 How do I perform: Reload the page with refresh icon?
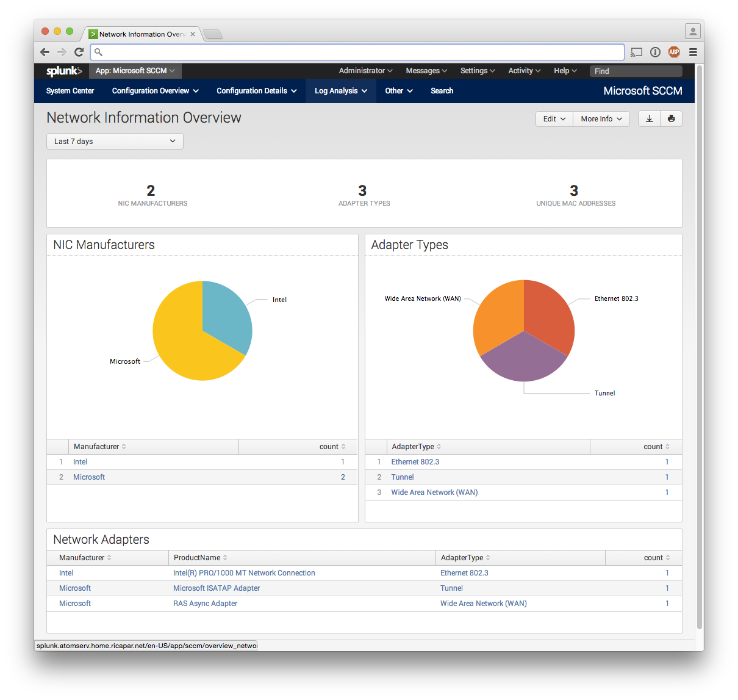pyautogui.click(x=79, y=52)
